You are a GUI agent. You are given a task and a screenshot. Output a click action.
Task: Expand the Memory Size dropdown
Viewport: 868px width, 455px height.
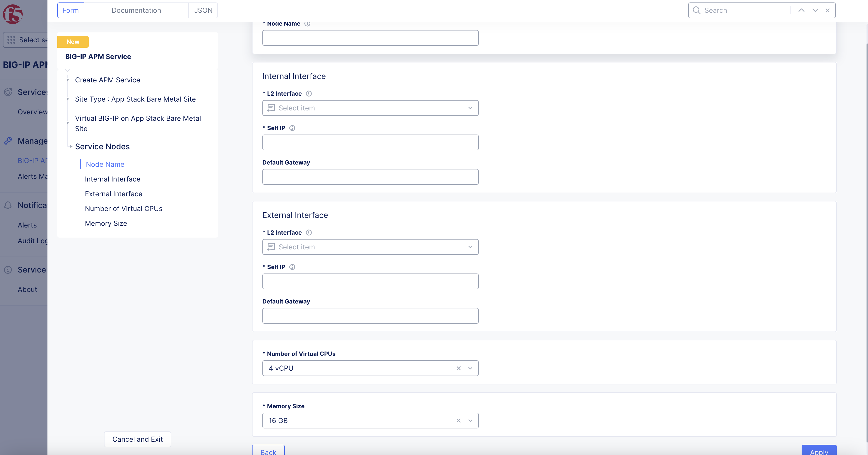point(470,421)
